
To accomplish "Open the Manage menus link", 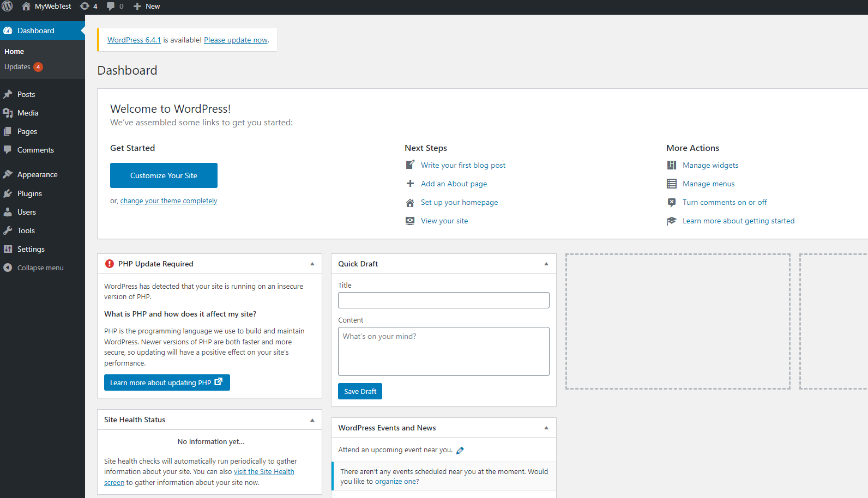I will coord(708,184).
